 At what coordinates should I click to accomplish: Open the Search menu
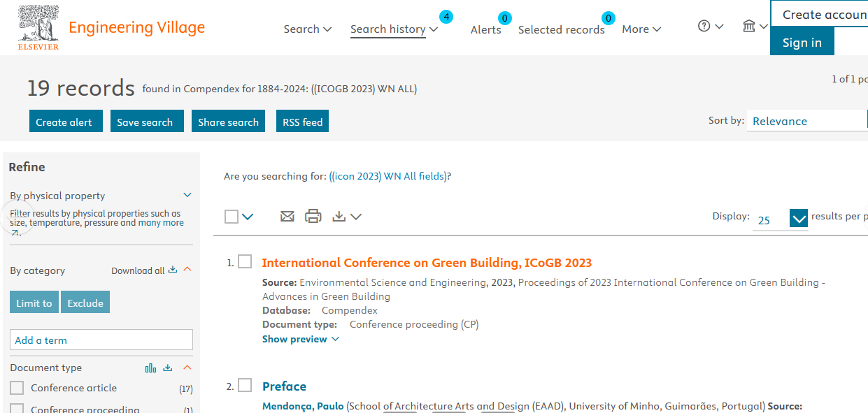point(307,29)
